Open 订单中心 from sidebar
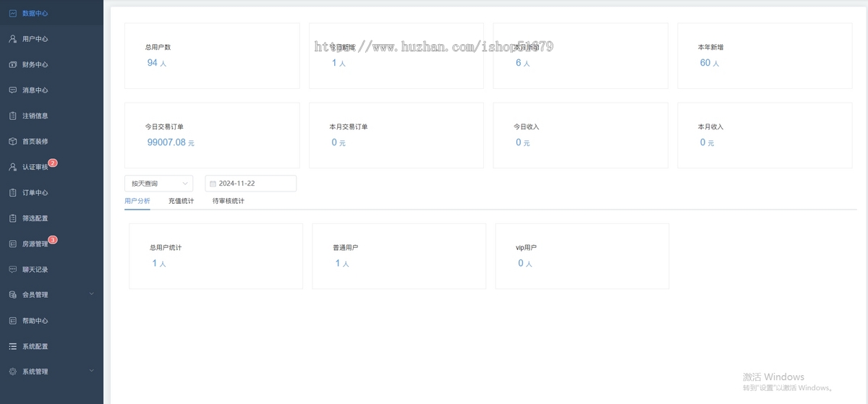The image size is (868, 404). [x=51, y=193]
